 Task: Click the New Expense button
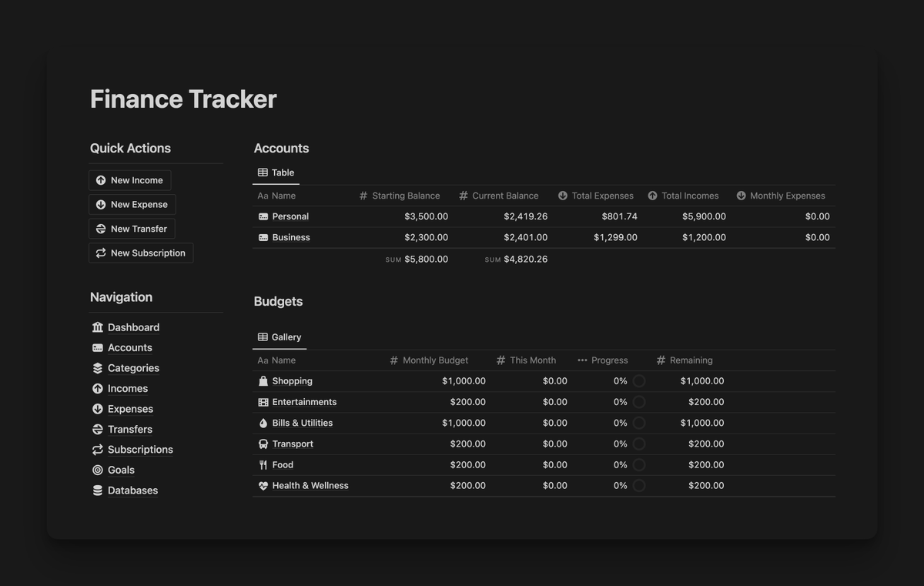(132, 204)
